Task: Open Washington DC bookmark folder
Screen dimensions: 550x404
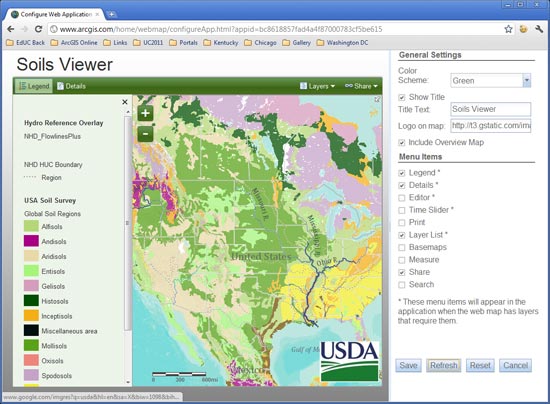Action: coord(342,43)
